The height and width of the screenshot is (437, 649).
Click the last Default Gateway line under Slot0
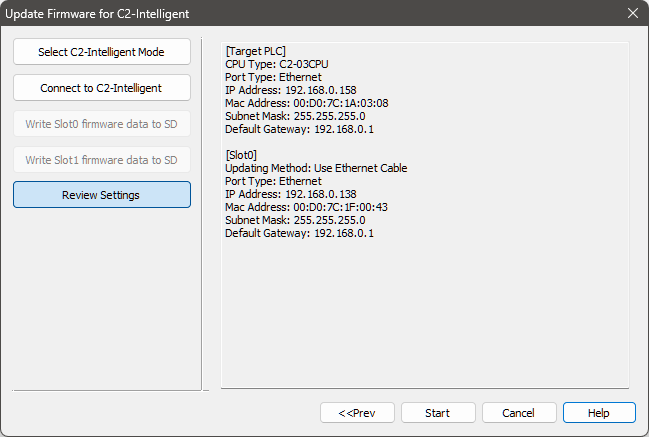(x=299, y=233)
